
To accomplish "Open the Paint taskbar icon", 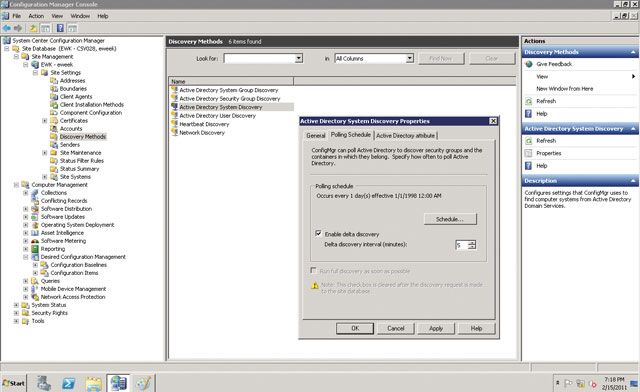I will click(x=143, y=383).
